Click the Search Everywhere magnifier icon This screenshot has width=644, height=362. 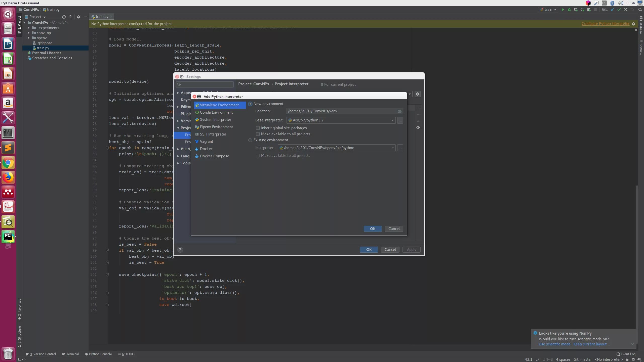pos(640,10)
